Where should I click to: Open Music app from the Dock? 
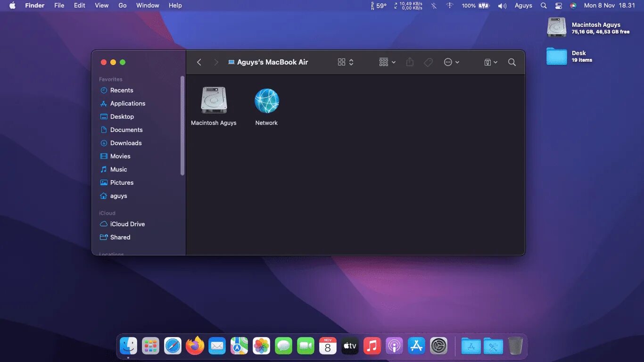click(372, 346)
